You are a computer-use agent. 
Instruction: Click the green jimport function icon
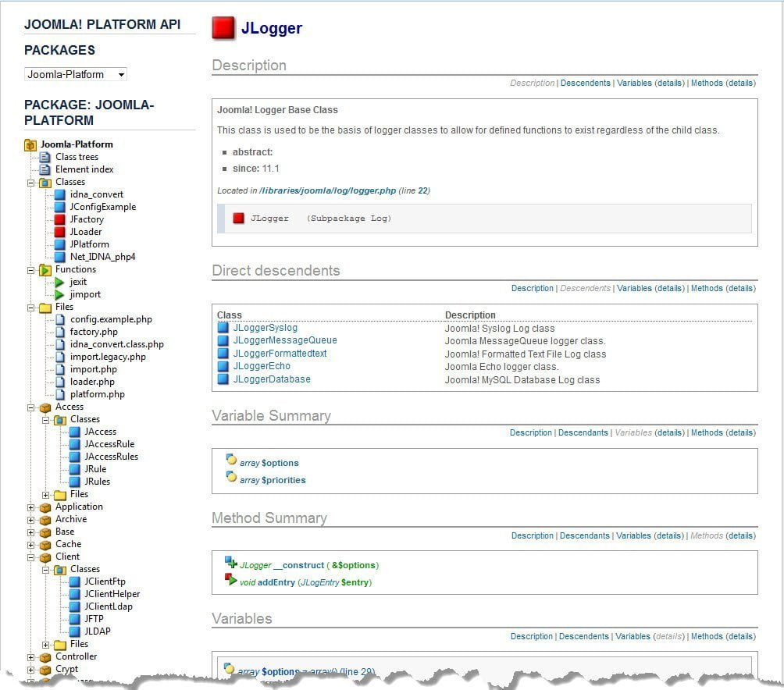(59, 295)
